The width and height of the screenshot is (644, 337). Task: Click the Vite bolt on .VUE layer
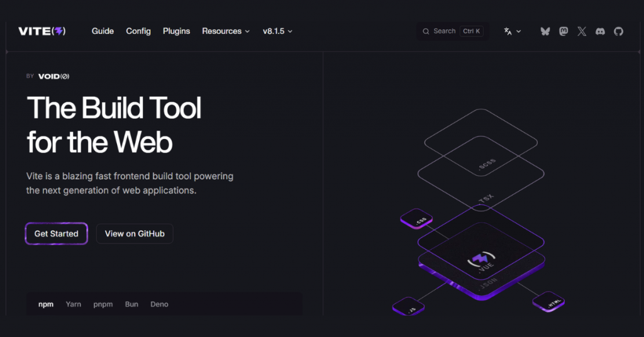[x=480, y=258]
